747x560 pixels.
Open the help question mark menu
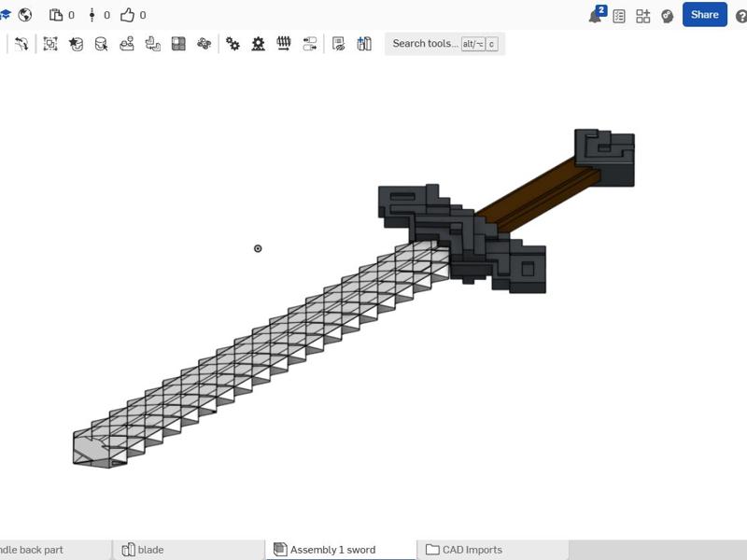click(x=741, y=16)
